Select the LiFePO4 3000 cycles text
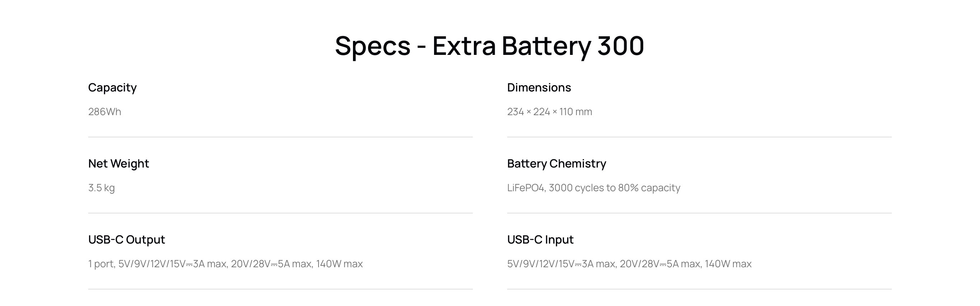This screenshot has height=306, width=980. point(593,188)
